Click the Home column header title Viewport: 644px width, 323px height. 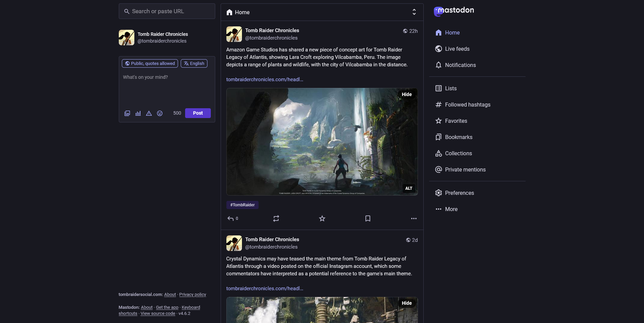pyautogui.click(x=238, y=12)
